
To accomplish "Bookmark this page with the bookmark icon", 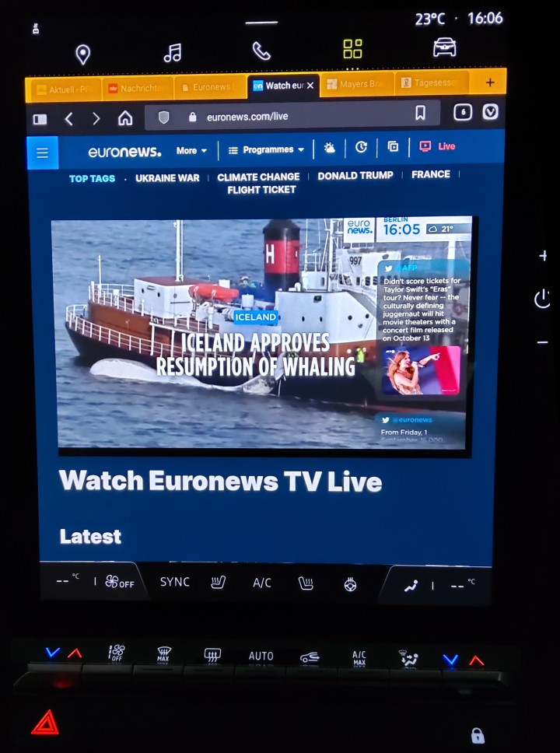I will (420, 114).
